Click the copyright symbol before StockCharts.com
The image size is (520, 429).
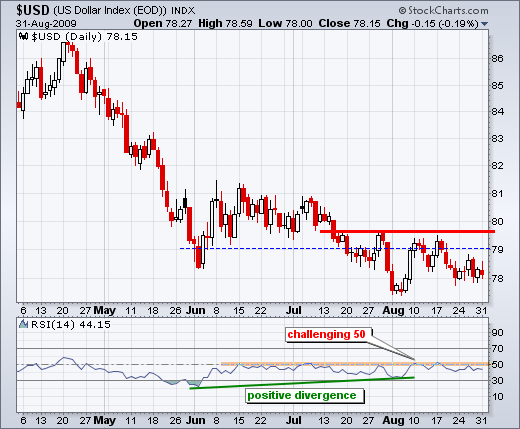402,11
